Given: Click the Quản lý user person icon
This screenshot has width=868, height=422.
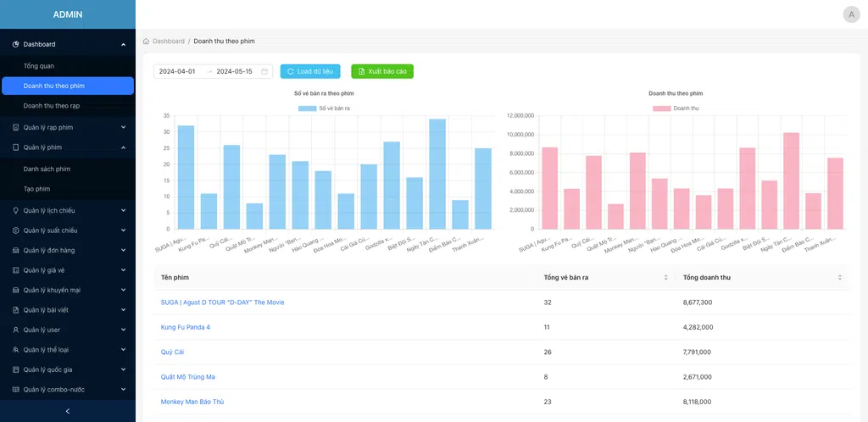Looking at the screenshot, I should (15, 330).
